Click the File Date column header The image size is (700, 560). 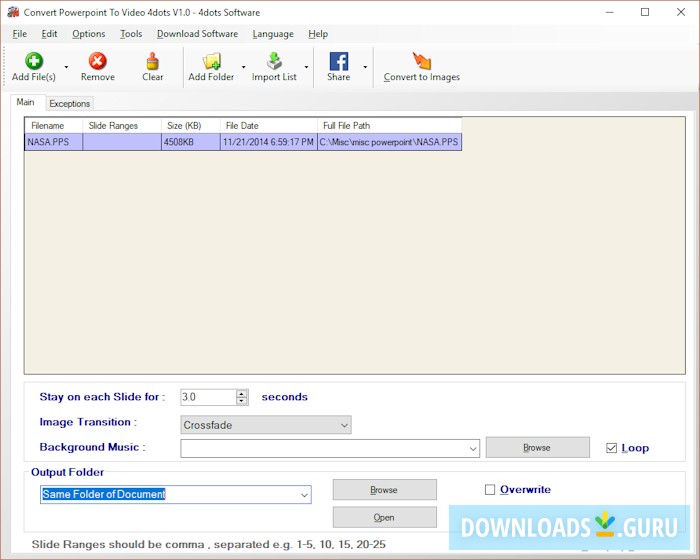coord(269,125)
